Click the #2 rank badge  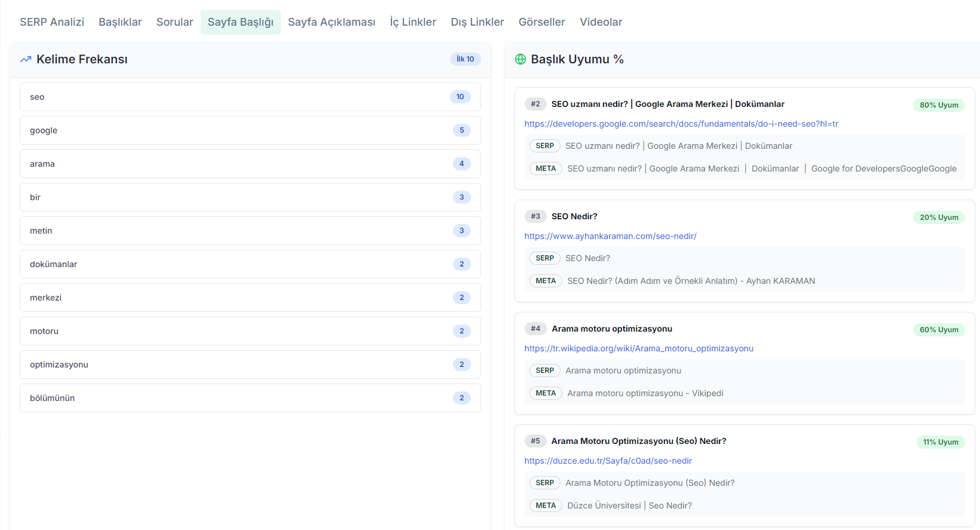point(535,104)
